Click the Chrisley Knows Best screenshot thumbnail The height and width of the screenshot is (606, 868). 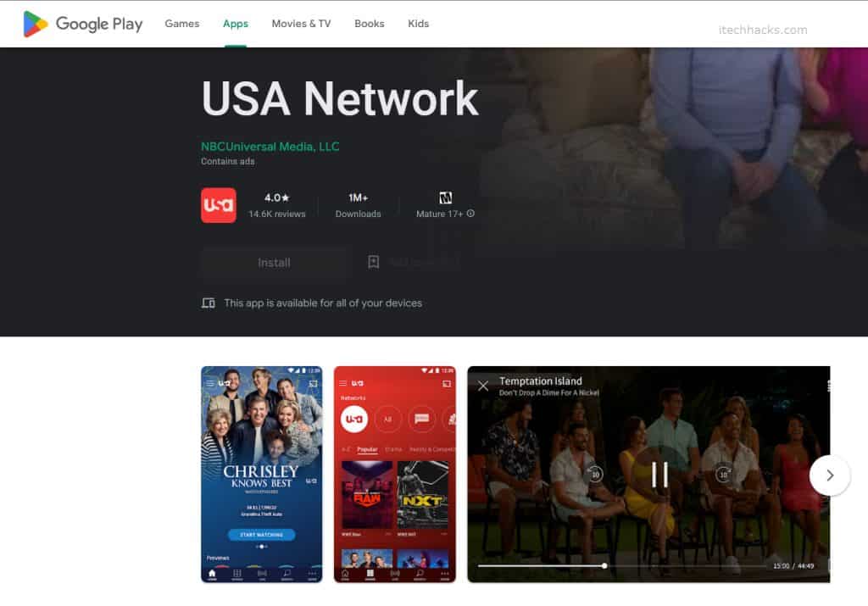(x=260, y=475)
